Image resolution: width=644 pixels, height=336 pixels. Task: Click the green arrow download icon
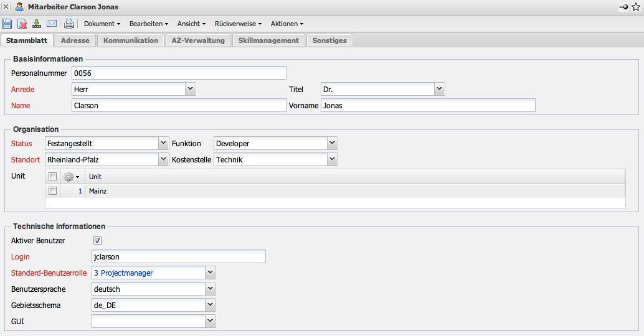click(x=37, y=24)
